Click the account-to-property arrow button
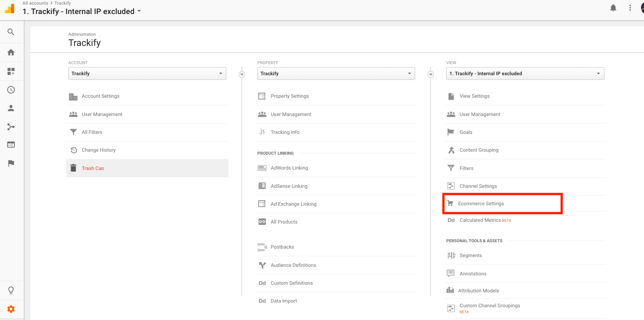 coord(242,74)
